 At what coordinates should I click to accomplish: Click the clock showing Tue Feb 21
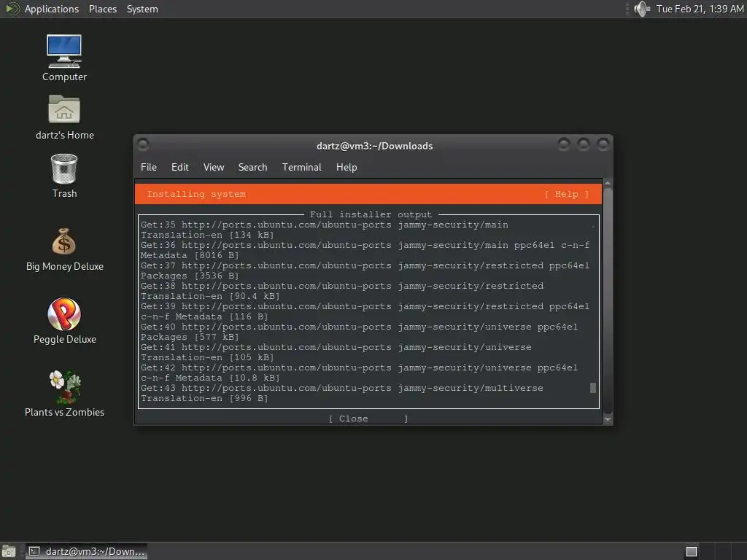(x=700, y=9)
